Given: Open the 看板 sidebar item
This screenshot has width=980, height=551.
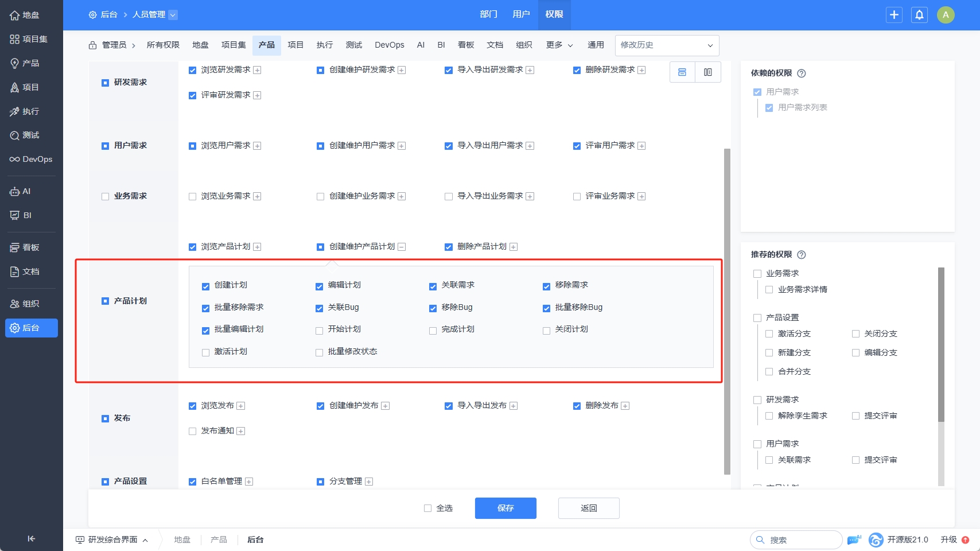Looking at the screenshot, I should point(31,247).
